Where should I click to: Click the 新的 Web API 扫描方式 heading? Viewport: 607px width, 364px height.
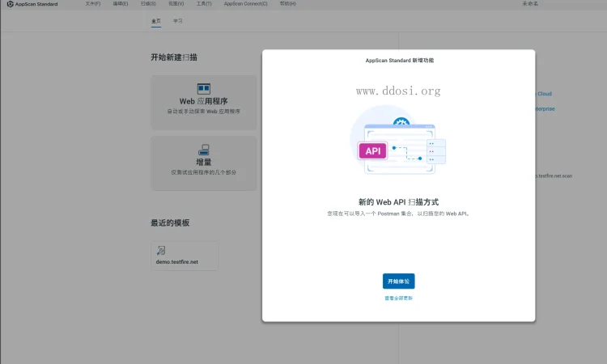398,202
